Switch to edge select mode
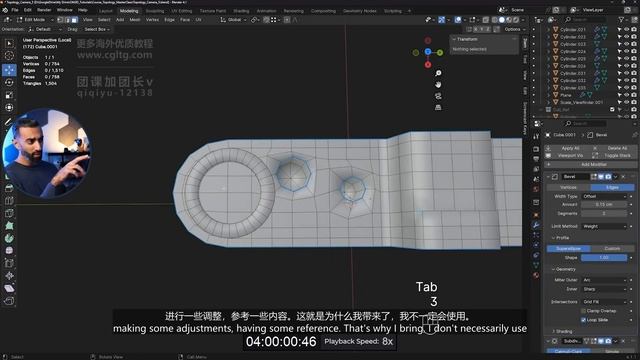640x360 pixels. point(67,20)
